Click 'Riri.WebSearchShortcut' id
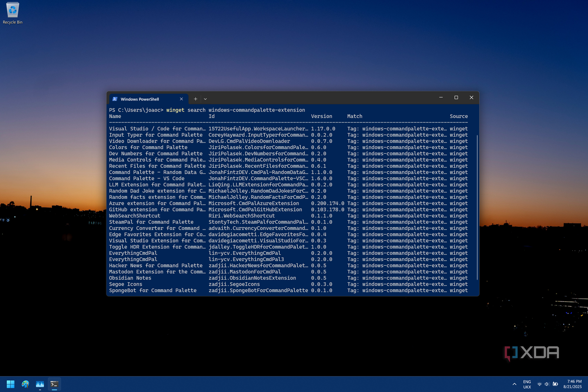 (x=242, y=216)
